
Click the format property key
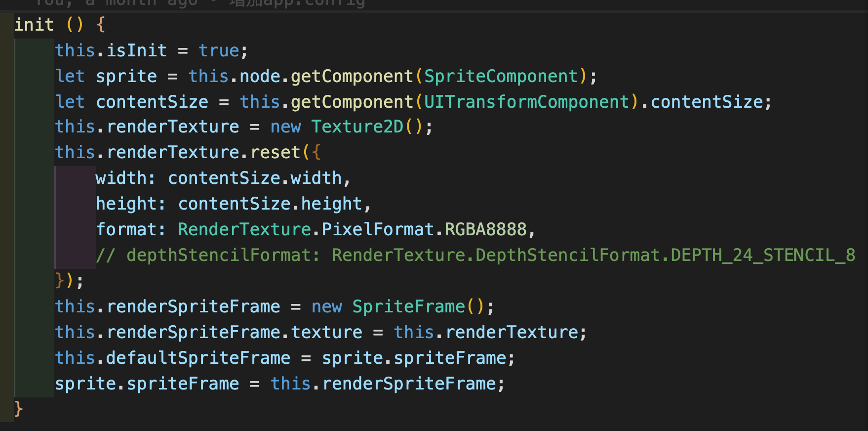click(126, 229)
